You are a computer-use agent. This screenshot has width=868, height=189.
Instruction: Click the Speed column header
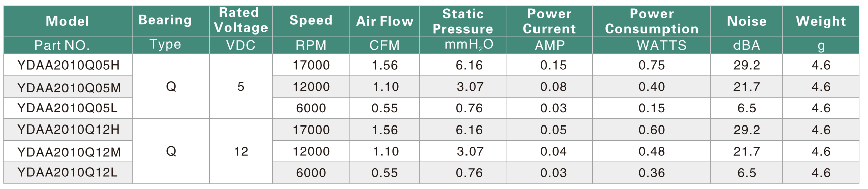(x=311, y=20)
